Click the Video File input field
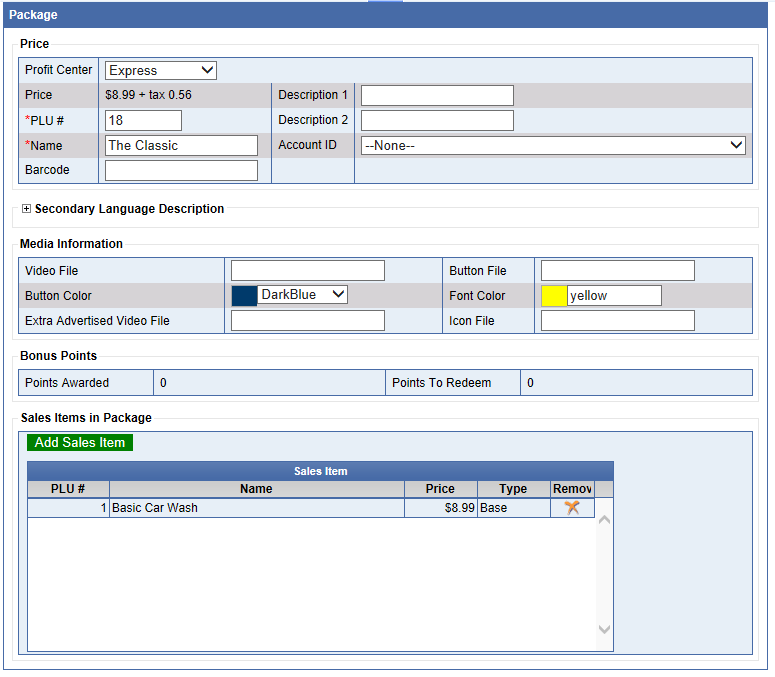 click(x=307, y=271)
